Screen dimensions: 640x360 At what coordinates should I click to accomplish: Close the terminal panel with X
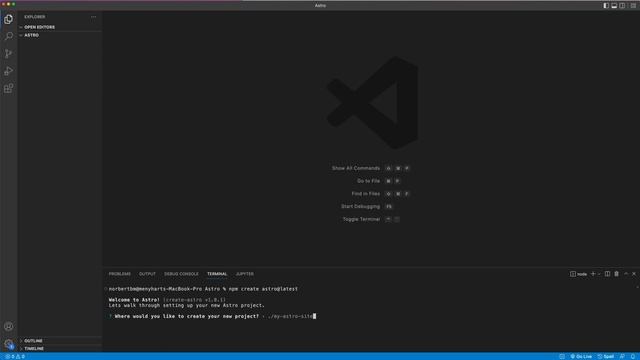[x=634, y=274]
